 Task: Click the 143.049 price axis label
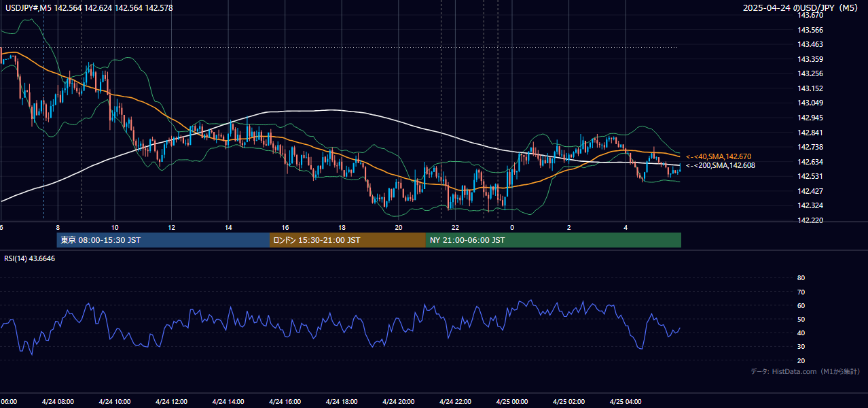[x=810, y=103]
